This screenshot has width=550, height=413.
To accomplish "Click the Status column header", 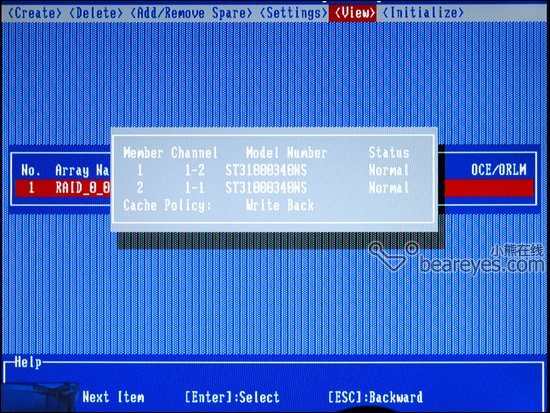I will [389, 153].
